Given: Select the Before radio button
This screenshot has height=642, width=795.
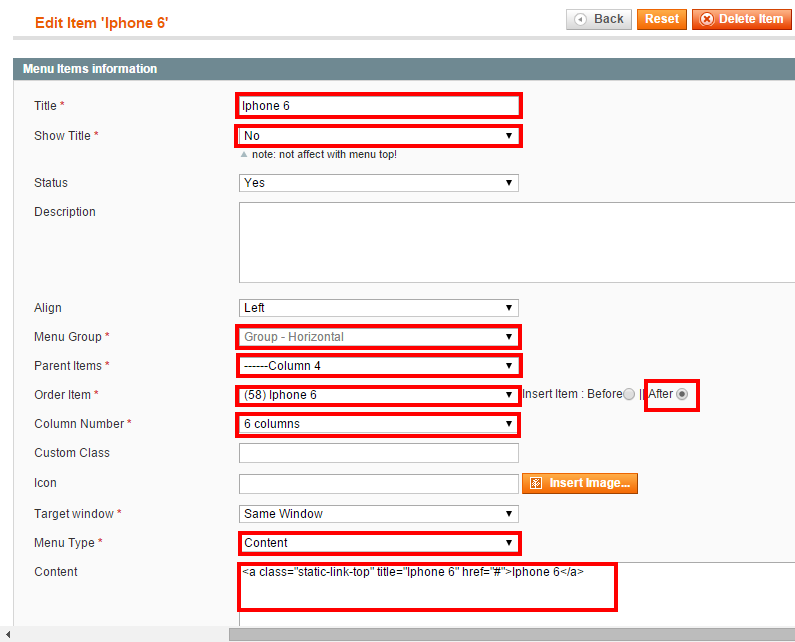Looking at the screenshot, I should pyautogui.click(x=629, y=394).
